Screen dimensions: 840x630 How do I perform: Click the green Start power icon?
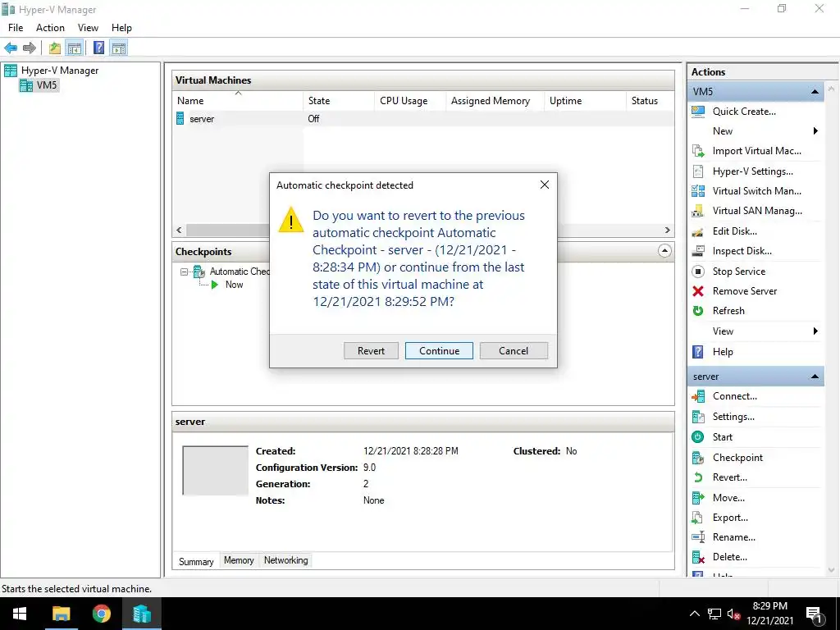[698, 437]
